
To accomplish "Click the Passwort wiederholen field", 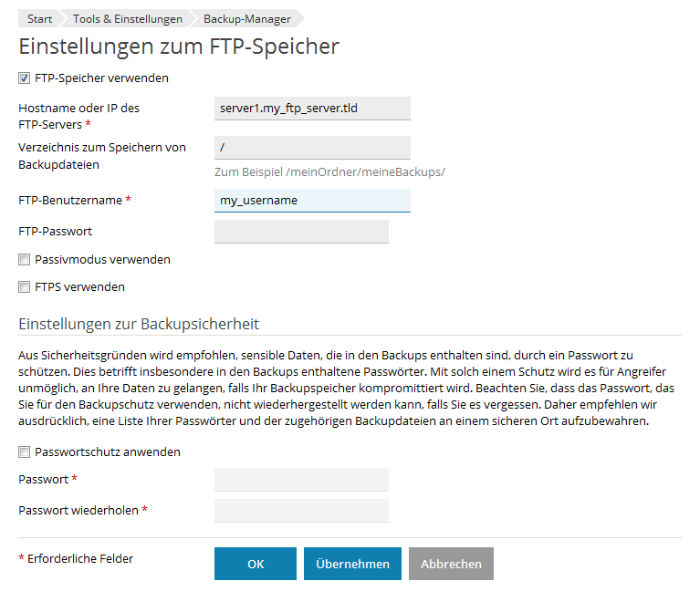I will click(x=301, y=511).
